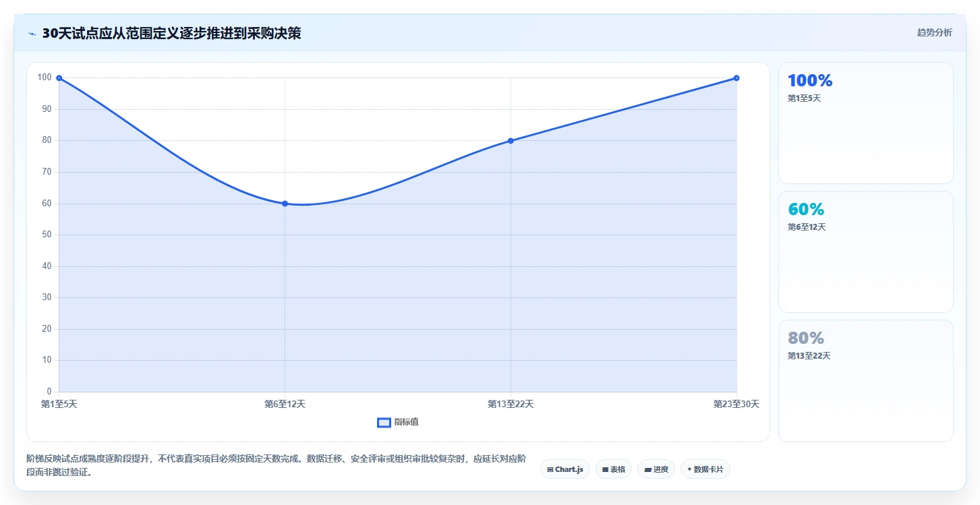Image resolution: width=980 pixels, height=505 pixels.
Task: Click the 数据卡片 tag's sparkle icon
Action: (x=689, y=469)
